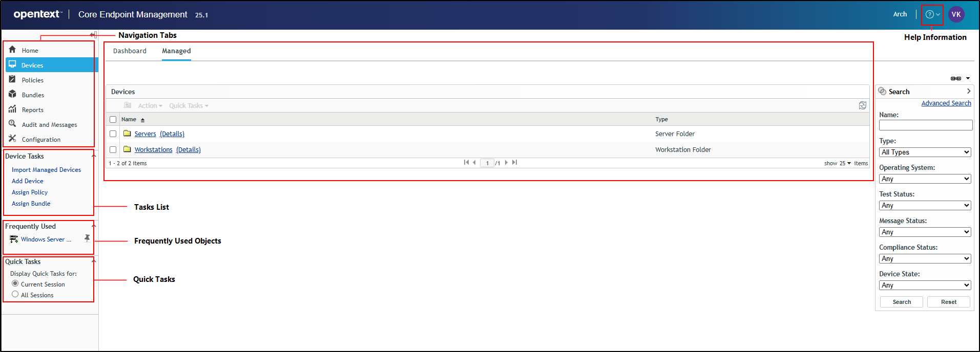Refresh the Devices list

click(x=863, y=105)
